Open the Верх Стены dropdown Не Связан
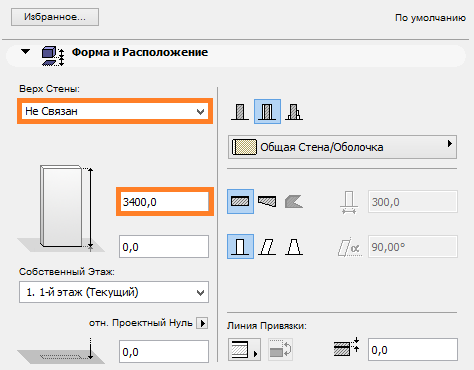 pos(115,111)
